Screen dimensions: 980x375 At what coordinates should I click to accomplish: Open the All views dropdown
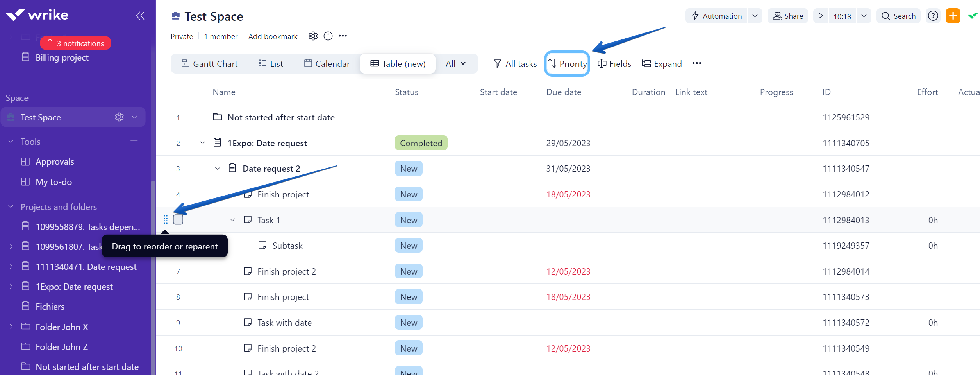point(455,64)
